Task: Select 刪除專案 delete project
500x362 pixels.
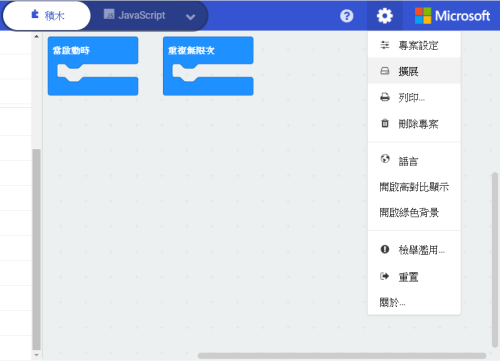Action: pos(414,124)
